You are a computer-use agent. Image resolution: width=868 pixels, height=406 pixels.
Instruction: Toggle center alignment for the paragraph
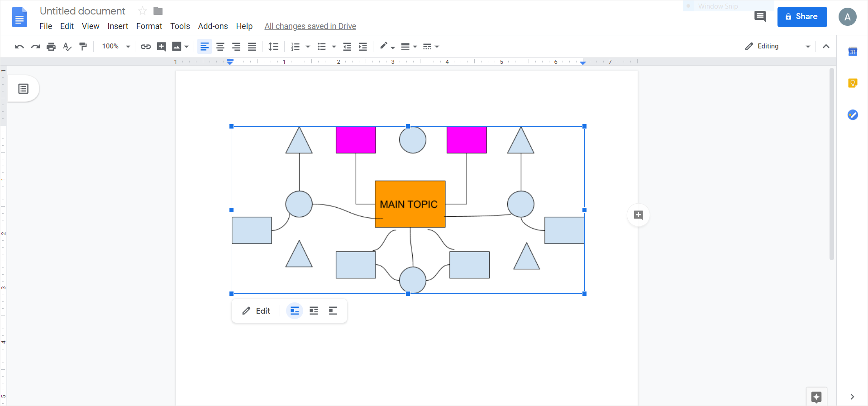click(x=220, y=47)
